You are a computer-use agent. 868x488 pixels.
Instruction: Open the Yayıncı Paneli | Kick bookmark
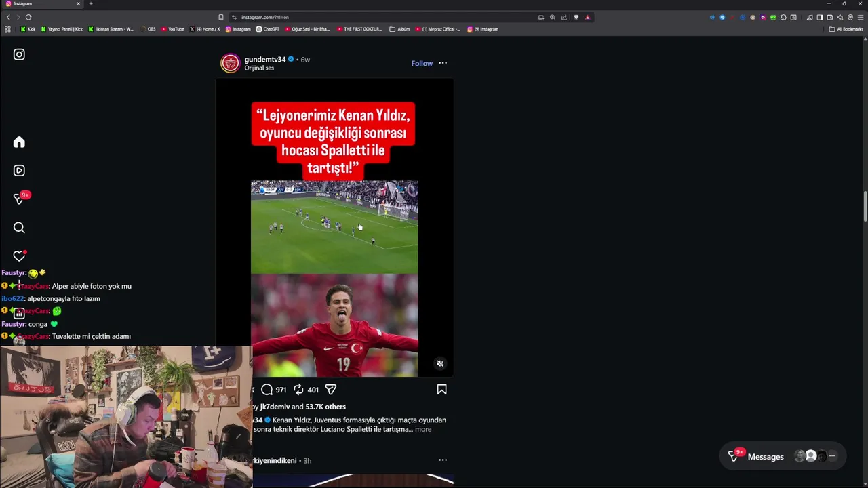(x=62, y=29)
